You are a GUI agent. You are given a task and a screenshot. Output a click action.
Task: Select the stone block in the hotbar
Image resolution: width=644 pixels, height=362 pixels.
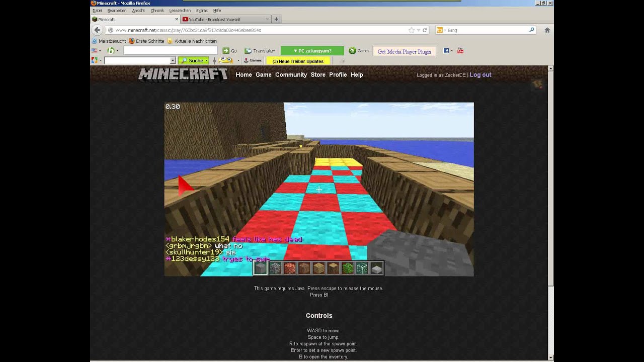click(260, 268)
